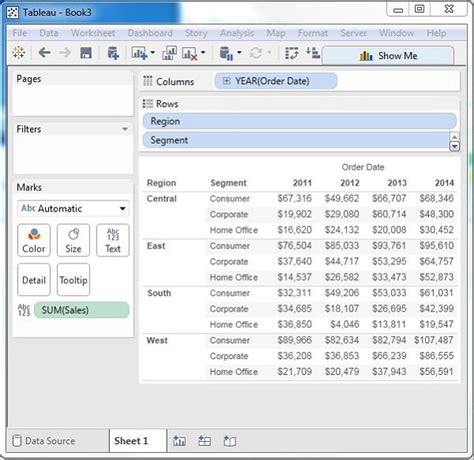This screenshot has height=460, width=474.
Task: Click the $4,046 sales cell
Action: pos(345,324)
